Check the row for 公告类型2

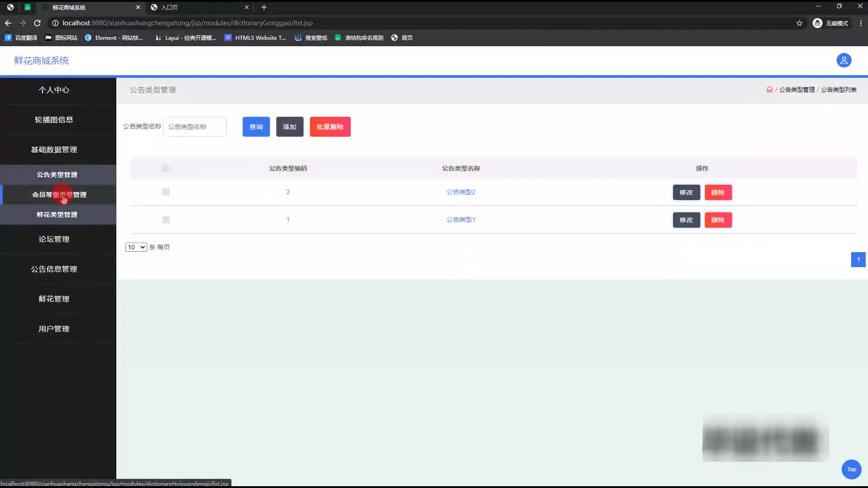point(166,192)
